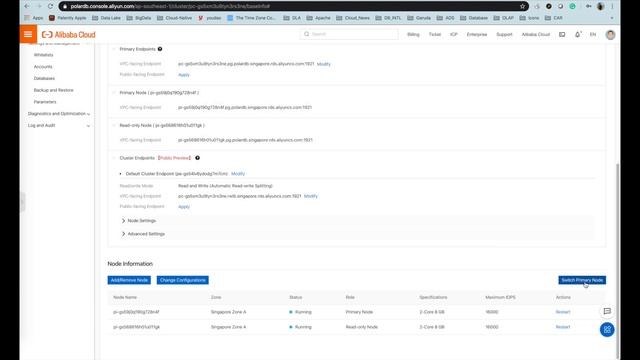This screenshot has height=360, width=640.
Task: Select 'Read and Write (Automatic Read-write Splitting)' value
Action: point(225,186)
